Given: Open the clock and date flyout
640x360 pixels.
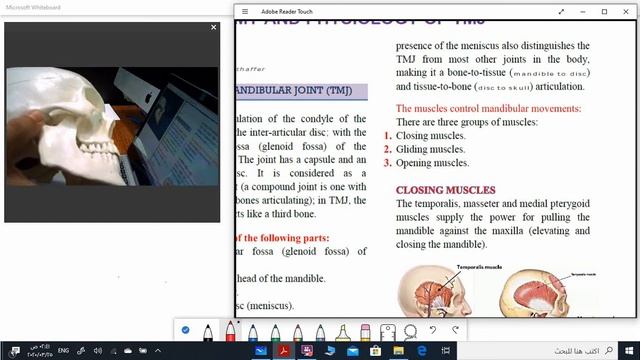Looking at the screenshot, I should pyautogui.click(x=39, y=351).
